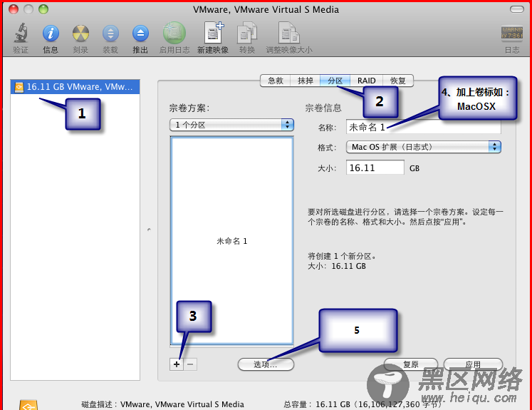This screenshot has width=532, height=410.
Task: Click the Verify (验证) microscope icon
Action: 21,34
